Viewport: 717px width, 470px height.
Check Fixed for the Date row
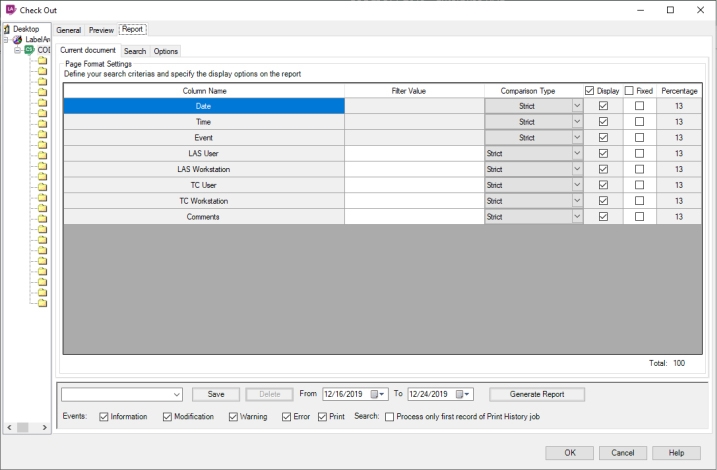[639, 106]
